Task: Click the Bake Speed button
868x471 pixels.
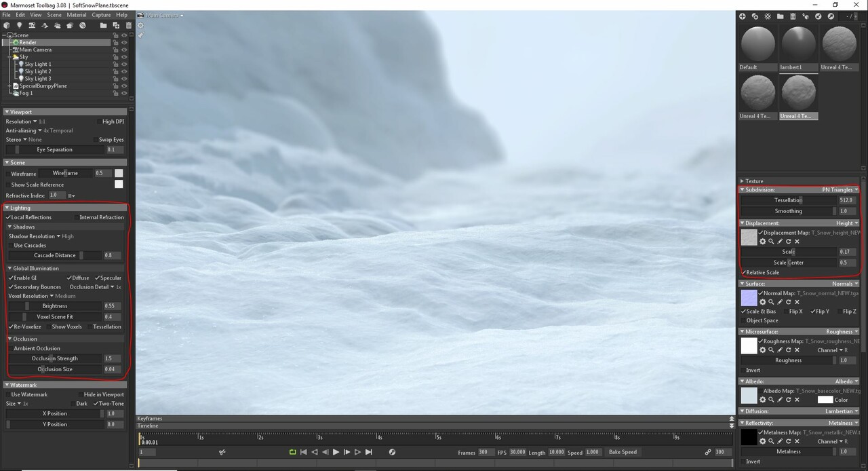Action: pos(623,452)
